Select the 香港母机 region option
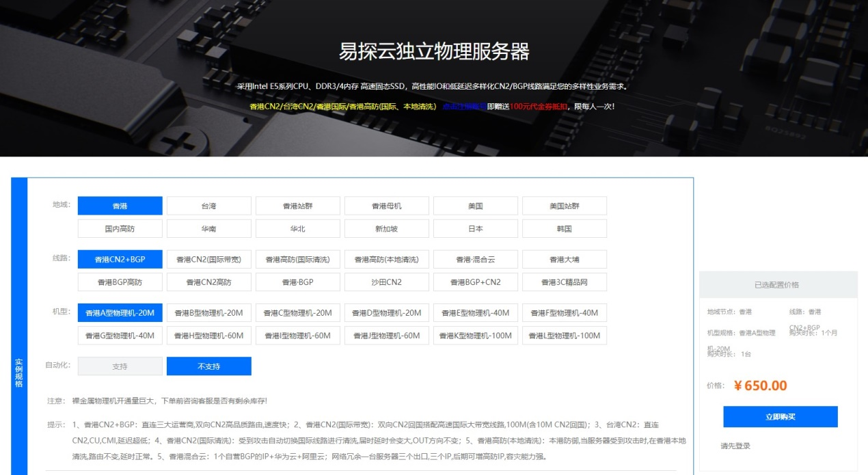The height and width of the screenshot is (475, 868). pos(387,205)
